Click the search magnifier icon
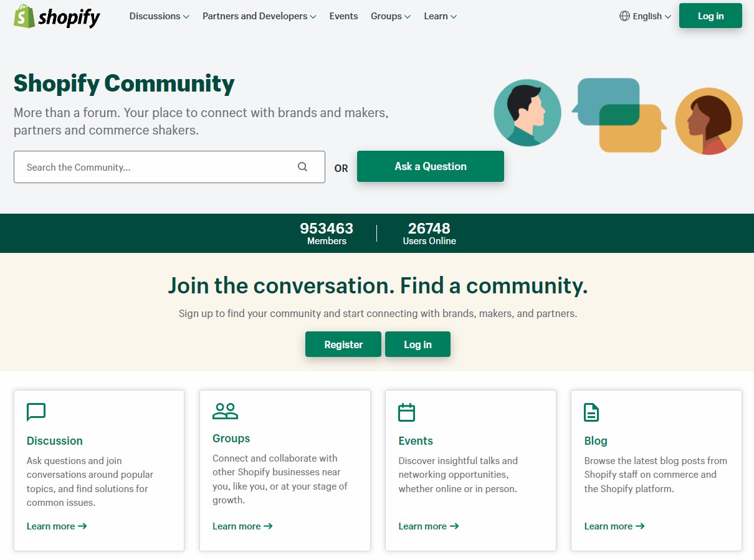The width and height of the screenshot is (754, 560). point(302,167)
